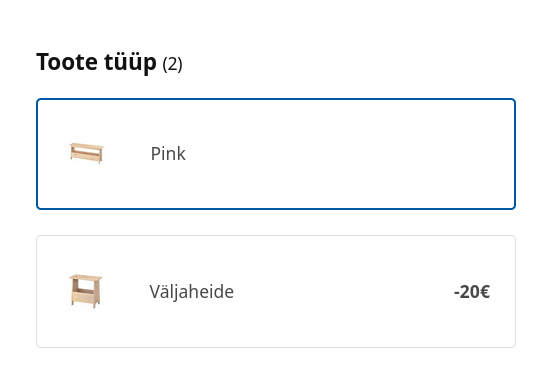The width and height of the screenshot is (544, 367).
Task: Choose the Väljaheide product type option
Action: click(x=276, y=291)
